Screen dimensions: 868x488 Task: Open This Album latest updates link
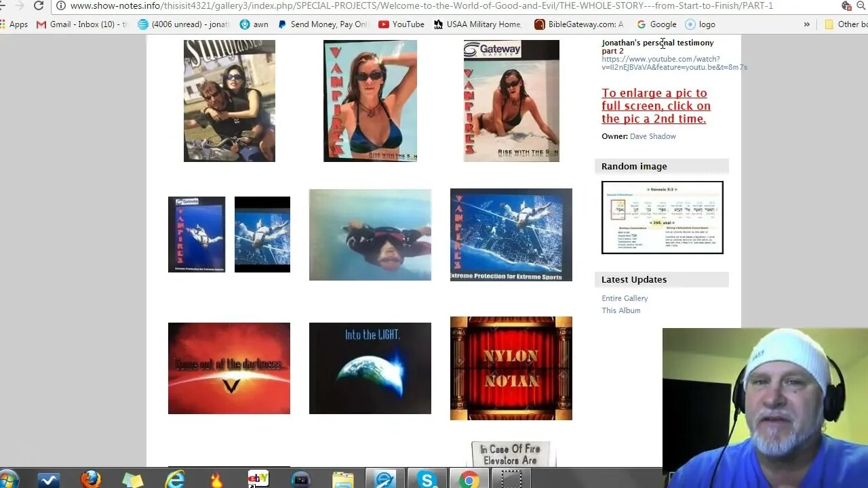click(x=620, y=310)
